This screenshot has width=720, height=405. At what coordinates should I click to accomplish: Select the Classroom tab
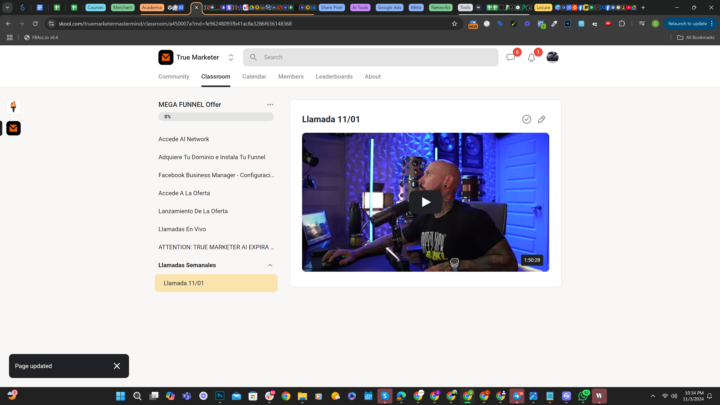pos(215,77)
